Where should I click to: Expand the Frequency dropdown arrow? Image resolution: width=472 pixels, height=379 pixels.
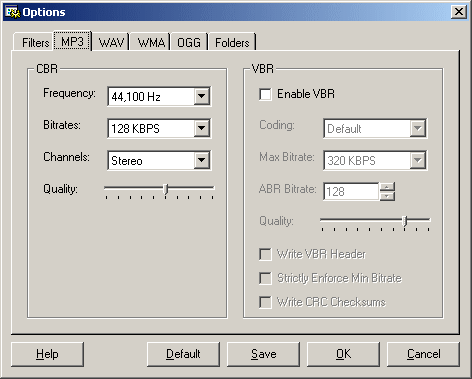point(201,96)
